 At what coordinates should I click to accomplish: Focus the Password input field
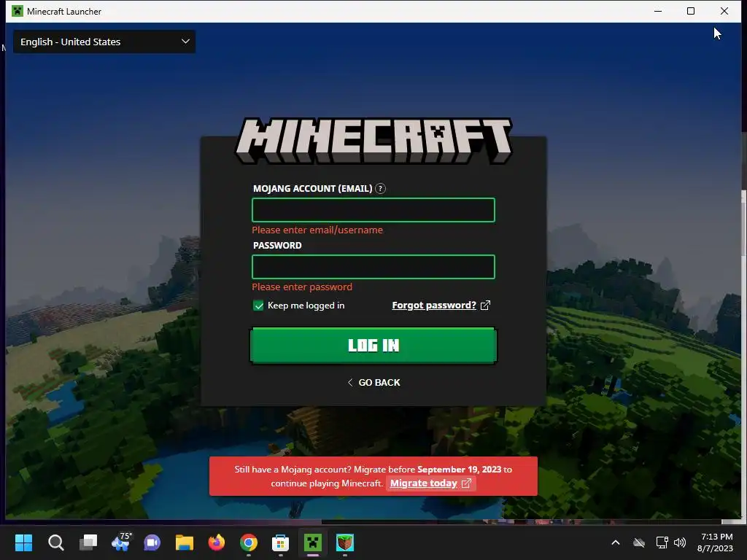373,267
